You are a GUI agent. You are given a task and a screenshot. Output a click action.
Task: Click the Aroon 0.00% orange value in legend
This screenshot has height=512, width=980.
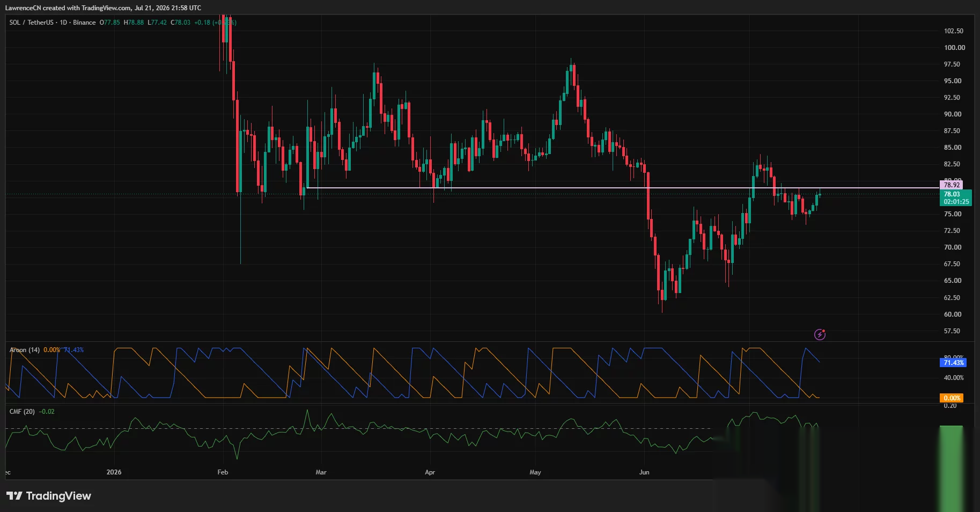52,350
